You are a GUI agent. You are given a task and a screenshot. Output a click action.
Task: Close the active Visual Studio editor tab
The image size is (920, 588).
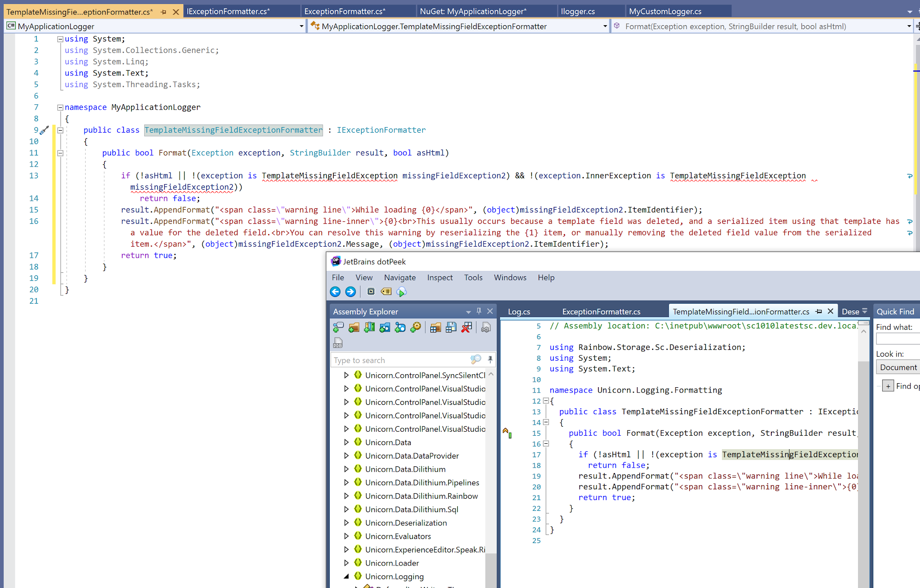click(x=176, y=12)
